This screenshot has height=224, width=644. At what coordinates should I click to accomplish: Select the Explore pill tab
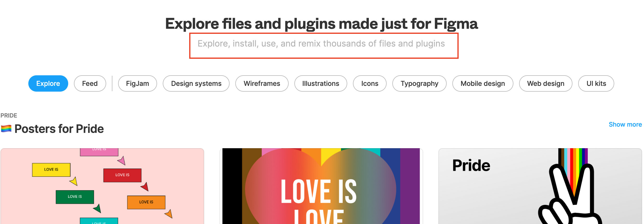(x=48, y=83)
